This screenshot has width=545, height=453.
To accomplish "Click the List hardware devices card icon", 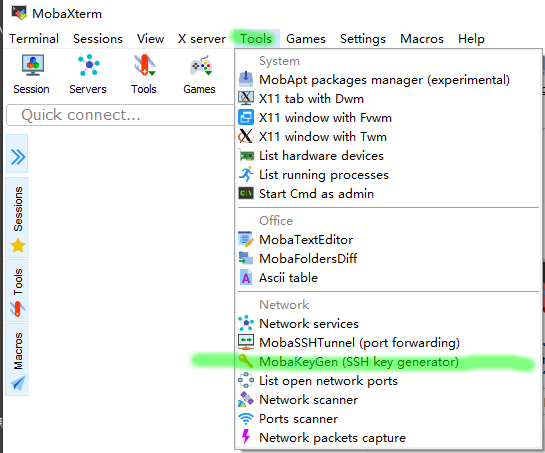I will (x=246, y=156).
